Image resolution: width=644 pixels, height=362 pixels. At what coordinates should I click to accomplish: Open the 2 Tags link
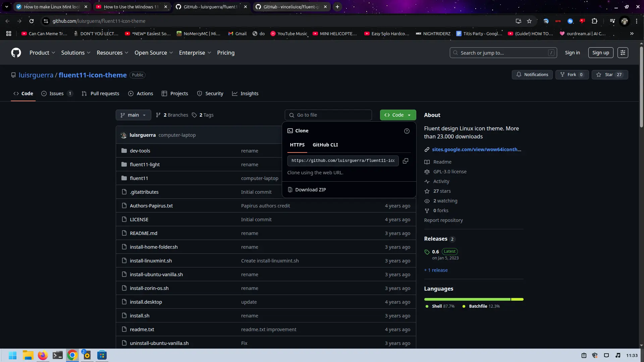point(203,115)
